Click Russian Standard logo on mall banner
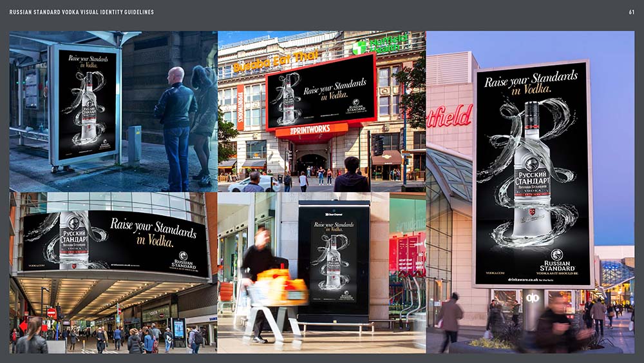The width and height of the screenshot is (644, 363). [184, 260]
